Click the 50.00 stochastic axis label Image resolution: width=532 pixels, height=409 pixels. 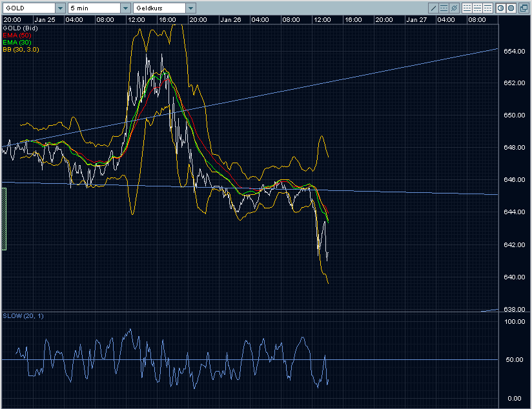515,360
